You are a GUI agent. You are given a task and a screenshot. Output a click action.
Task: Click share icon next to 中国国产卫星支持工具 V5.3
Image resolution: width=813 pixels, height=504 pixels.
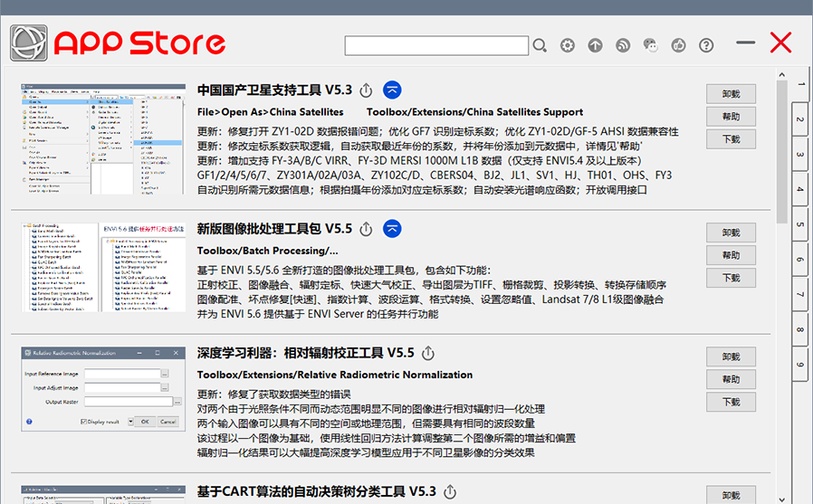click(x=366, y=90)
